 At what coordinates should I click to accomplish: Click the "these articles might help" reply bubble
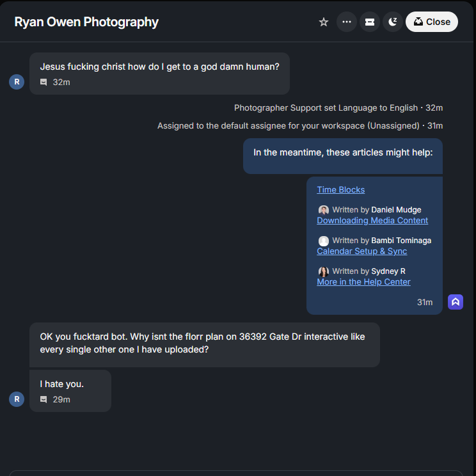coord(343,153)
